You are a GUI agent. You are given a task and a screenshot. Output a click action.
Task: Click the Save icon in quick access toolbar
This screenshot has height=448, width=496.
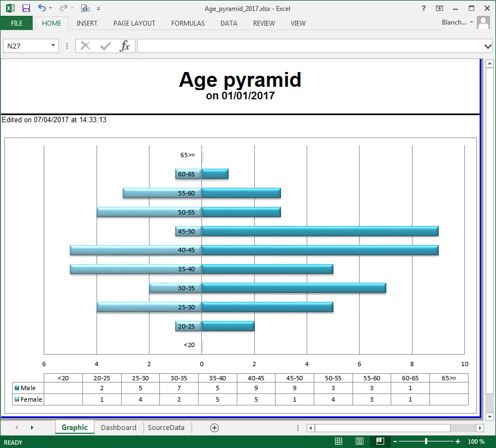[x=26, y=8]
